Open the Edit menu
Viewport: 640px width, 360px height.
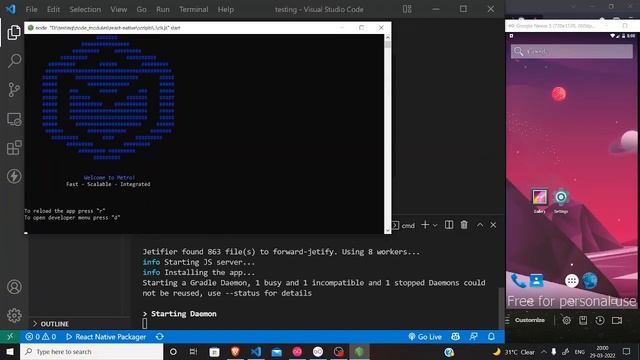pyautogui.click(x=53, y=9)
